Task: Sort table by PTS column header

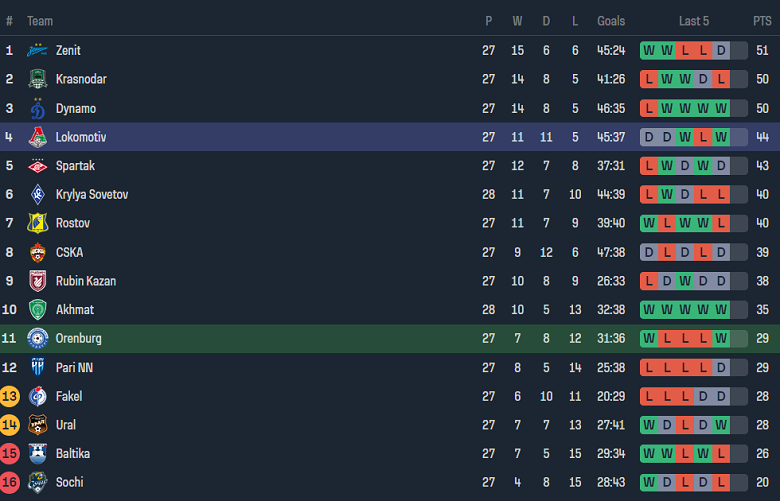Action: (762, 21)
